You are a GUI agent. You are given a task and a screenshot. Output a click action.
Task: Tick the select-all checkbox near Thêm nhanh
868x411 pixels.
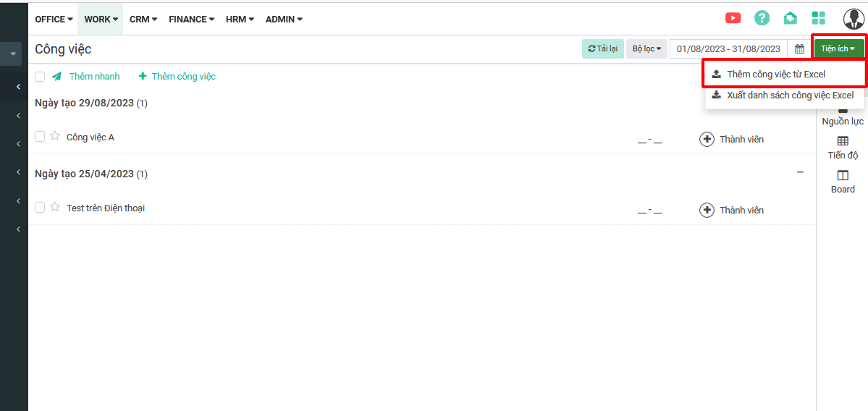point(40,77)
